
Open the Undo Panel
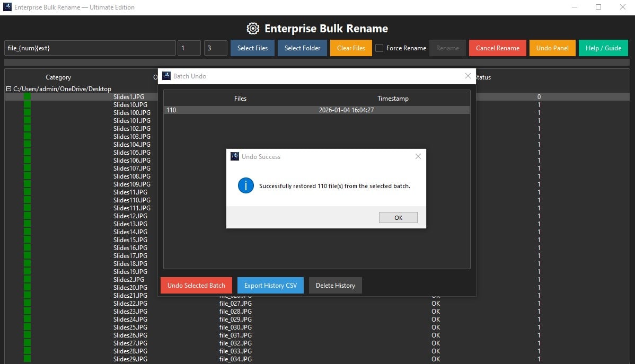pyautogui.click(x=552, y=48)
